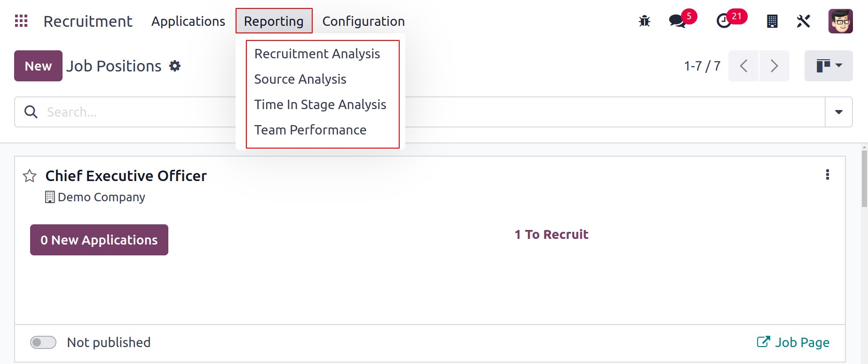Toggle the Not published switch

[x=43, y=342]
